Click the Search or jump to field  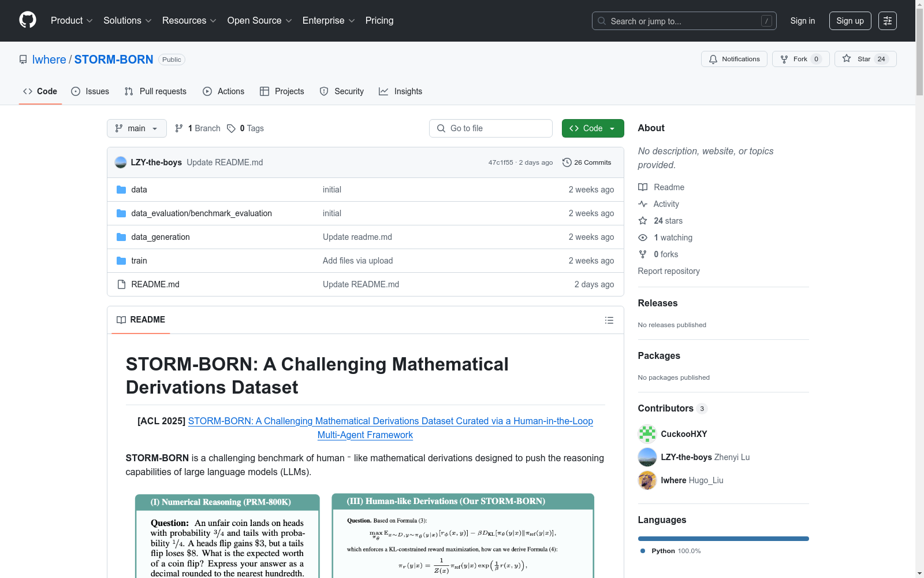(684, 21)
